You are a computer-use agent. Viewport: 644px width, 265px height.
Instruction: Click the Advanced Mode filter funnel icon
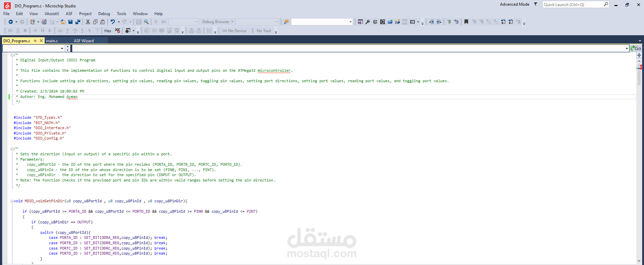(536, 4)
